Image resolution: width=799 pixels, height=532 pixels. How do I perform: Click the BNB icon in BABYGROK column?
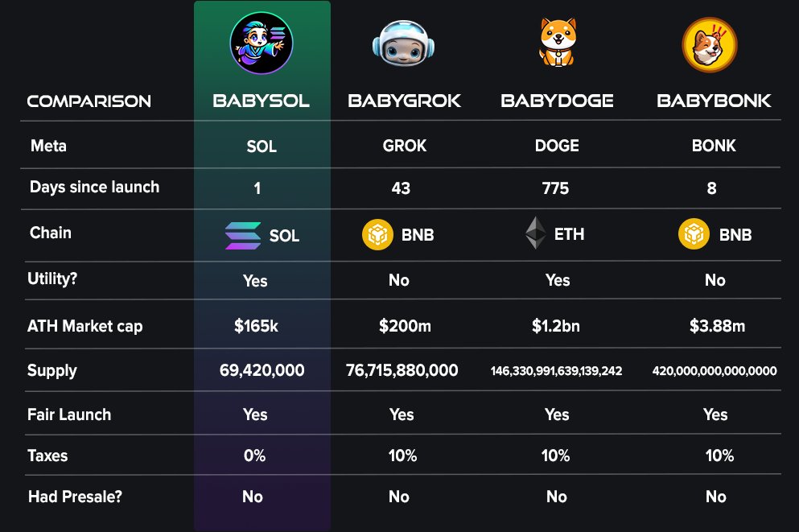[377, 234]
